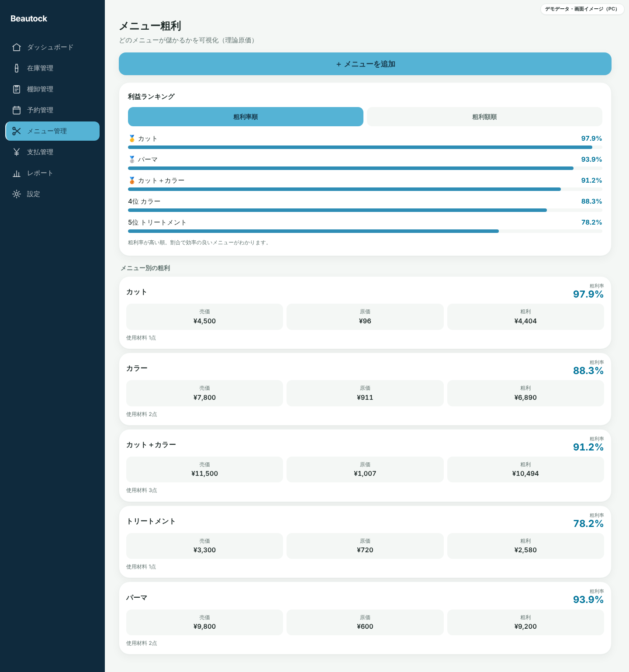Click the レポート bar chart icon
The image size is (629, 672).
pyautogui.click(x=17, y=173)
